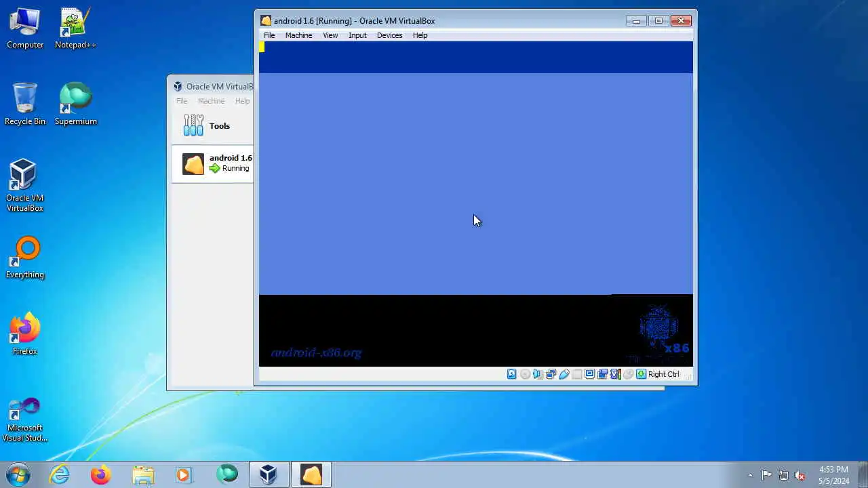Click the Tools wrench icon in Manager
The width and height of the screenshot is (868, 488).
pos(193,125)
